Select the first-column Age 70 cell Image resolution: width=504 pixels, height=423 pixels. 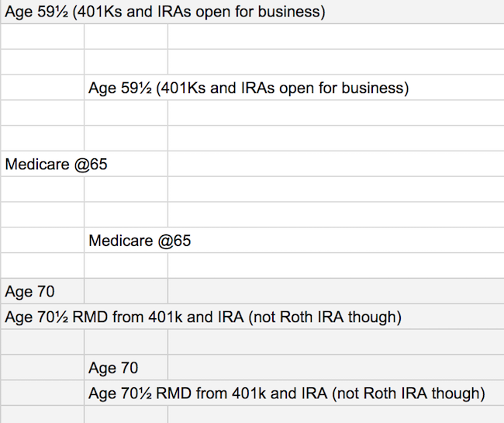43,291
